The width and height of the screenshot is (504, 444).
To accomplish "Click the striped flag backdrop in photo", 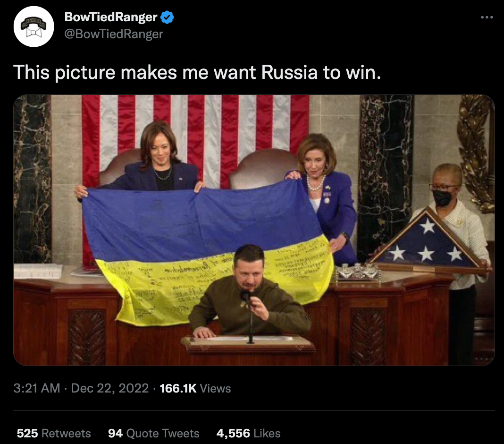I will click(x=195, y=135).
